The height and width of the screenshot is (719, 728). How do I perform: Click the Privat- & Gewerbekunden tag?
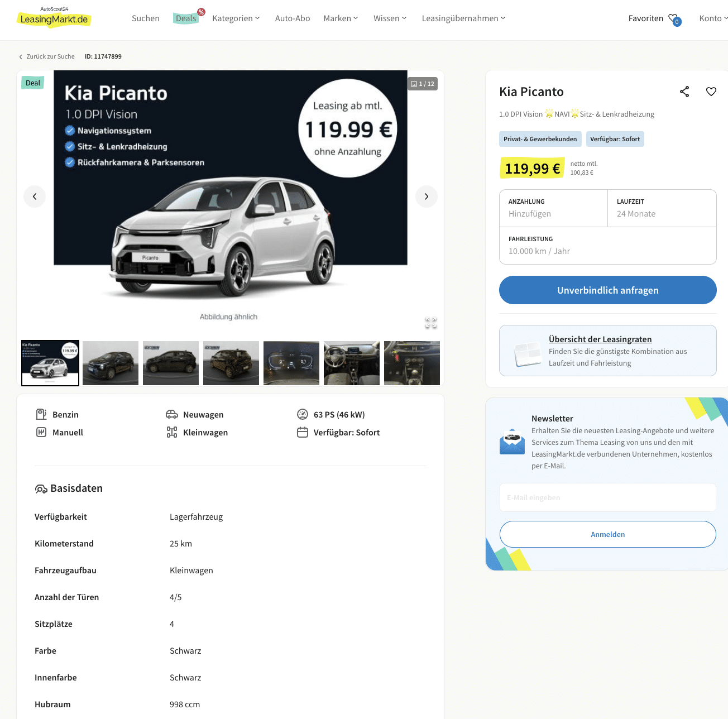coord(540,139)
